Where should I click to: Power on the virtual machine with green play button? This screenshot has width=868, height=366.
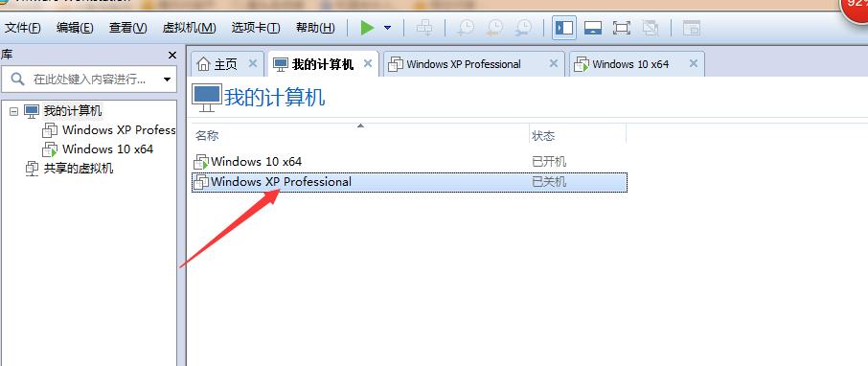pos(368,27)
